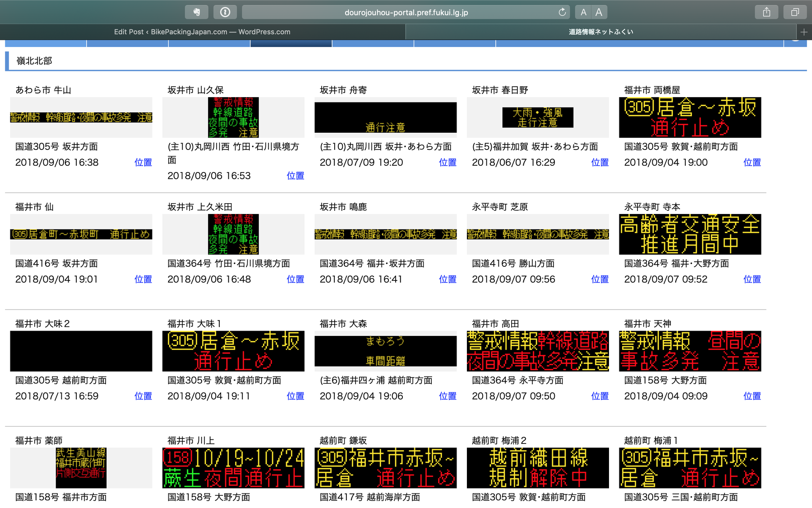
Task: Open 位置 link for あわら市 牛山
Action: pos(143,162)
